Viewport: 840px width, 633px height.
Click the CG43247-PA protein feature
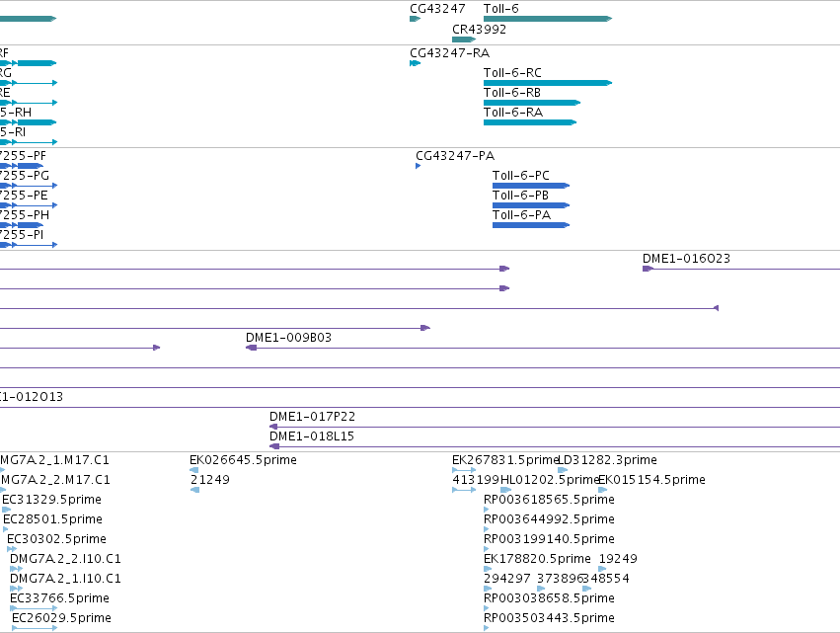(419, 166)
